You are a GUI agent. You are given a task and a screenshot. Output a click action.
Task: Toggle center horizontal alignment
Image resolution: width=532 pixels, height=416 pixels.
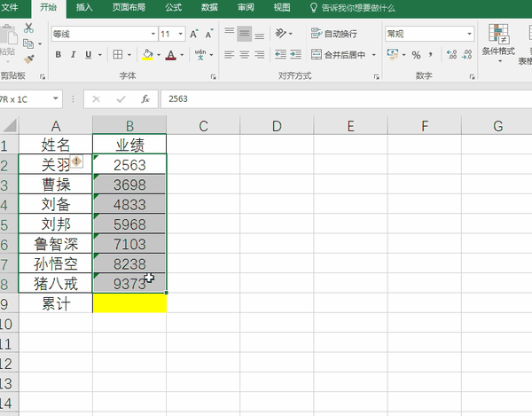[x=245, y=54]
